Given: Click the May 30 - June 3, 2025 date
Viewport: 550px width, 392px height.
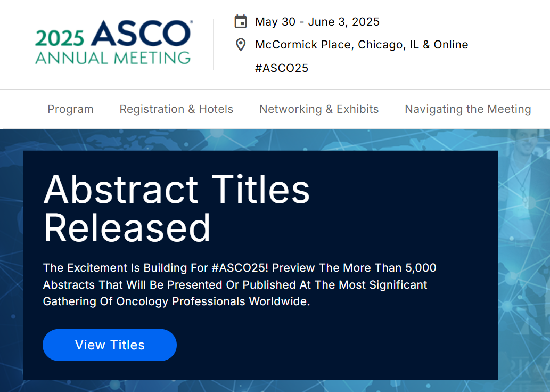Looking at the screenshot, I should [317, 22].
